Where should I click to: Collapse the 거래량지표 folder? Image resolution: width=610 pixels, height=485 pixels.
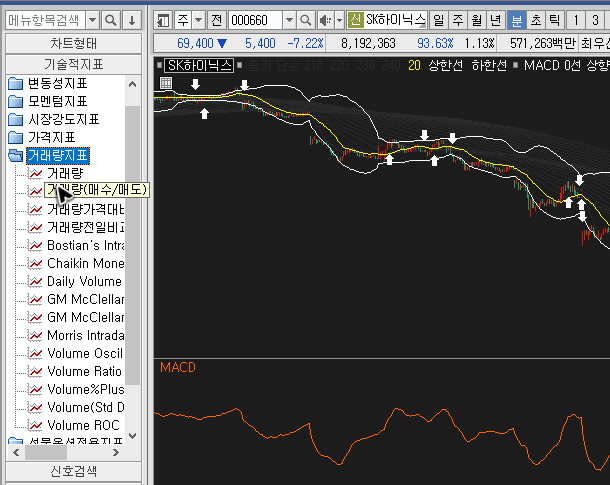tap(58, 155)
